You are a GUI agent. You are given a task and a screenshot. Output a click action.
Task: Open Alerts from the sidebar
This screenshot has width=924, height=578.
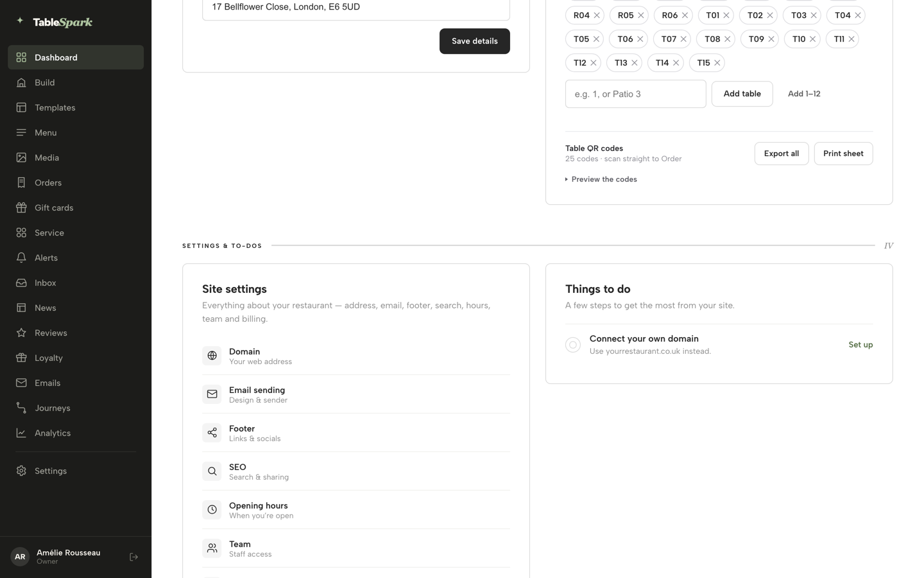pos(76,258)
